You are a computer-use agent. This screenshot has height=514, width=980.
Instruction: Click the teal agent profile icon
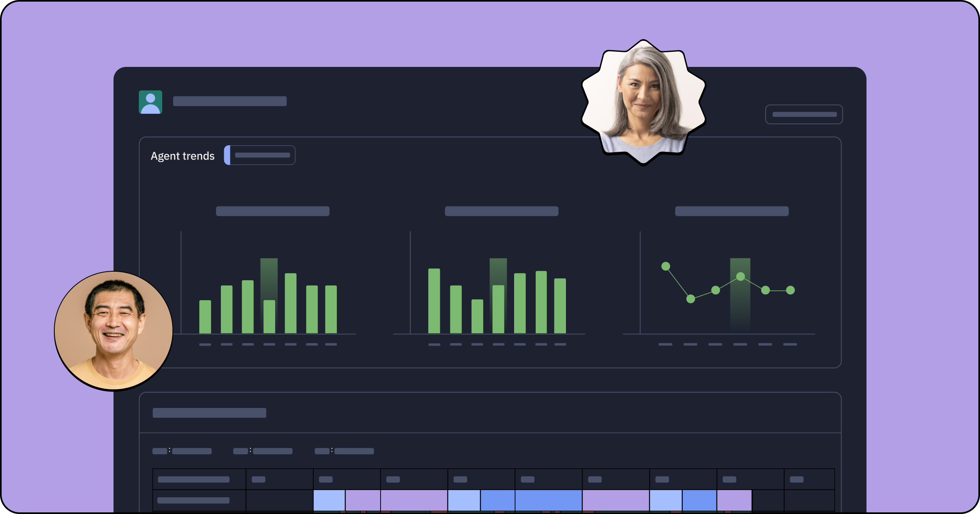pos(150,102)
